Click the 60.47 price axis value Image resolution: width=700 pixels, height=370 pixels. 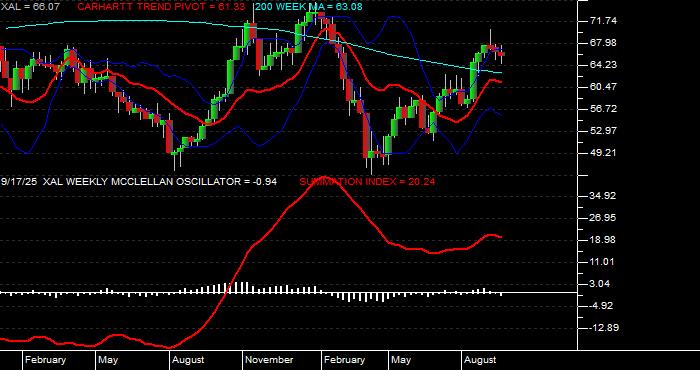tap(604, 87)
